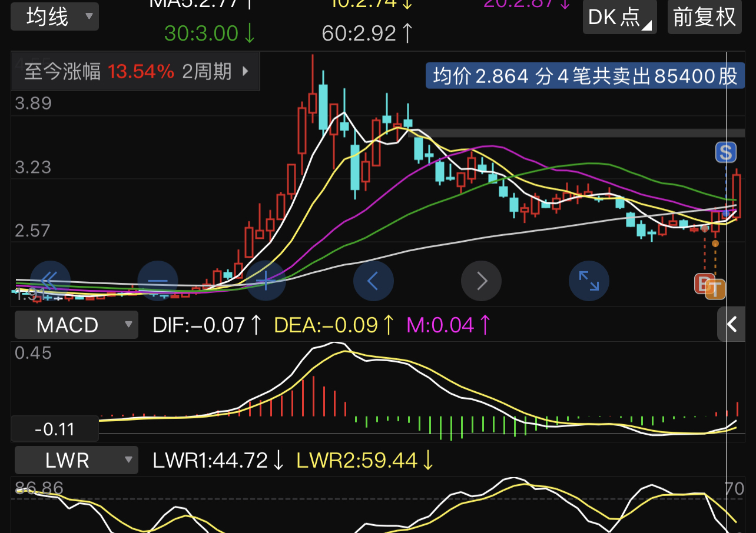This screenshot has width=756, height=533.
Task: Click the 13.54% gain percentage
Action: [141, 72]
